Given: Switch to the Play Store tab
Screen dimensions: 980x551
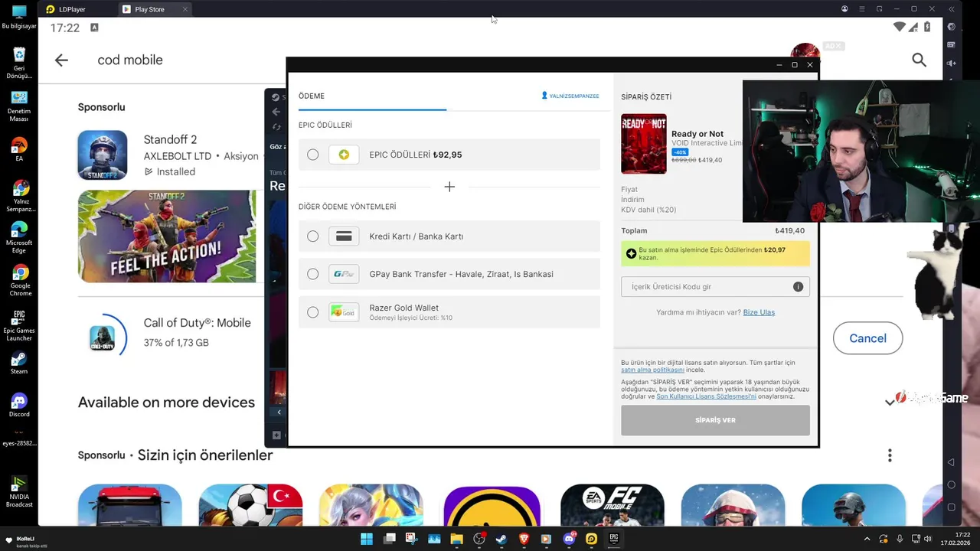Looking at the screenshot, I should point(149,9).
